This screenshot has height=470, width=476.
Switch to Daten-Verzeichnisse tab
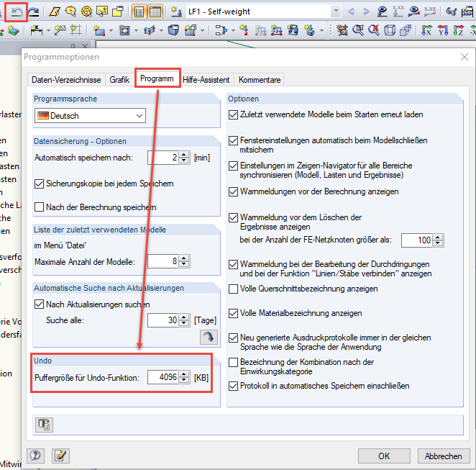coord(66,80)
